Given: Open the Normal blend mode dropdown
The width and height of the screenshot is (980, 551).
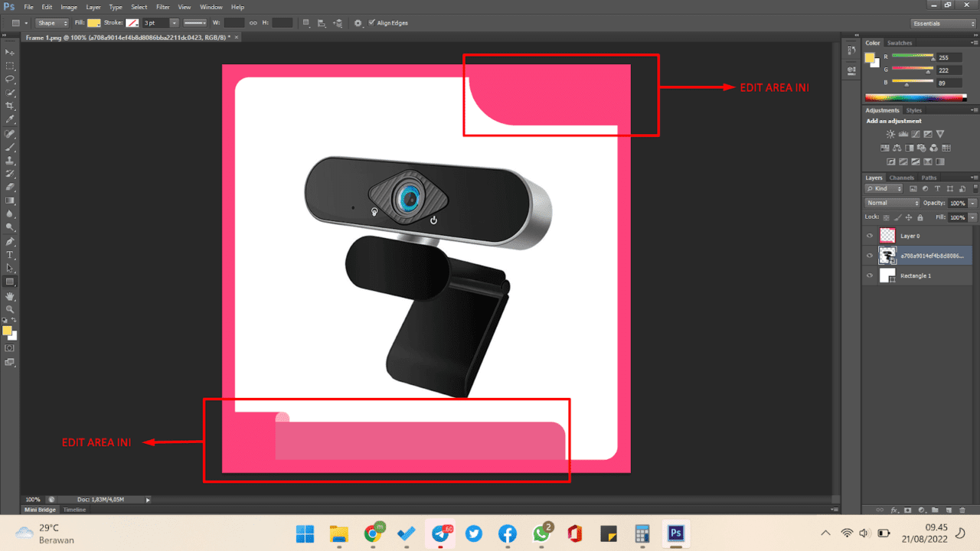Looking at the screenshot, I should pos(892,203).
